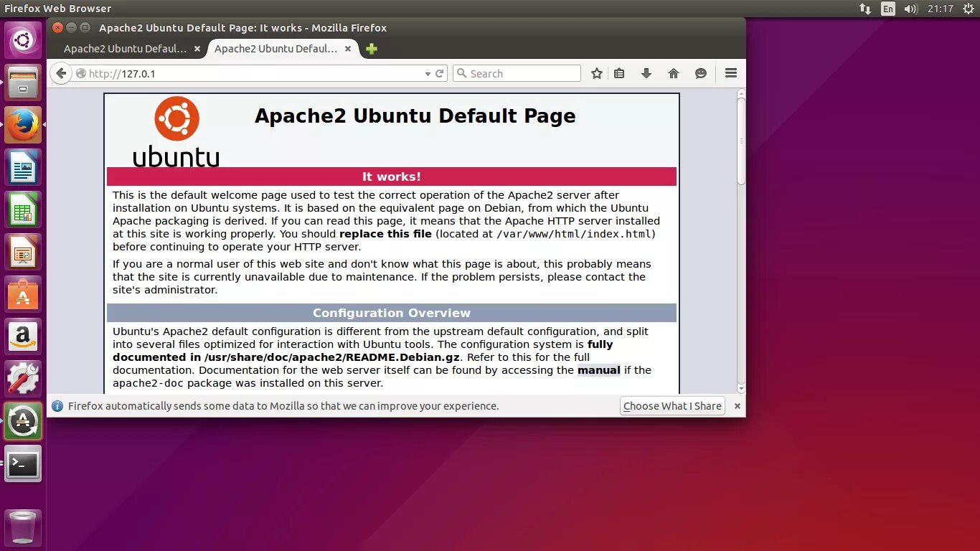Dismiss the Mozilla data notification bar

[737, 406]
